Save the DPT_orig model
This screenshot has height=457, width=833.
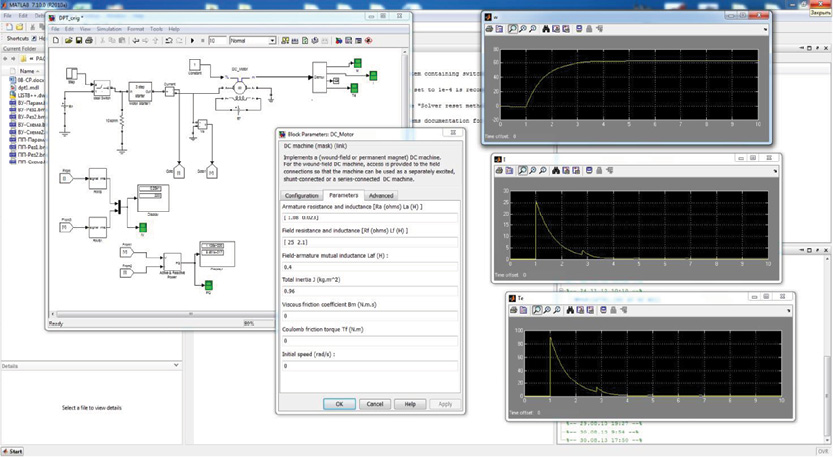[79, 40]
